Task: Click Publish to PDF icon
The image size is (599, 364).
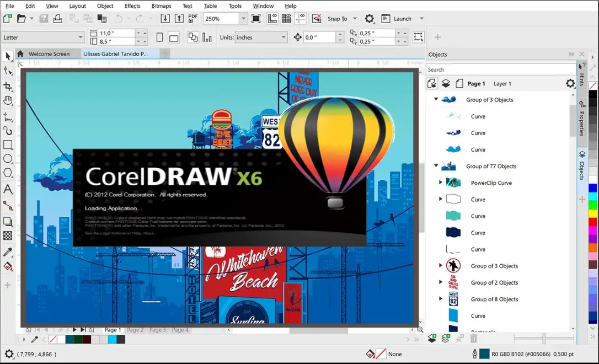Action: pos(192,18)
